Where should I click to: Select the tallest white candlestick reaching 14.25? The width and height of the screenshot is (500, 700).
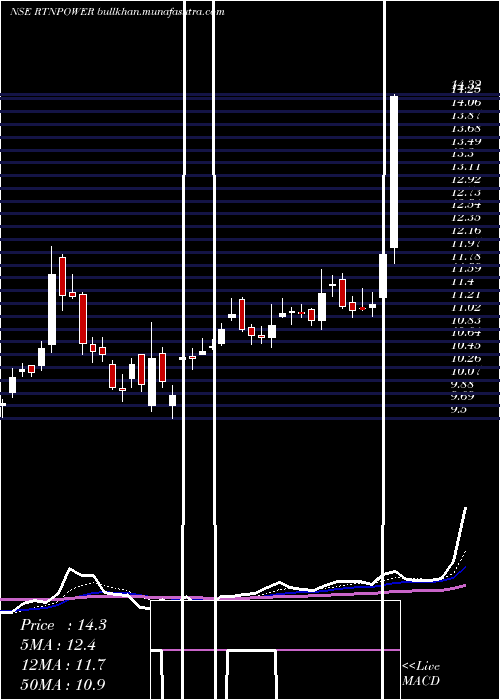point(394,172)
